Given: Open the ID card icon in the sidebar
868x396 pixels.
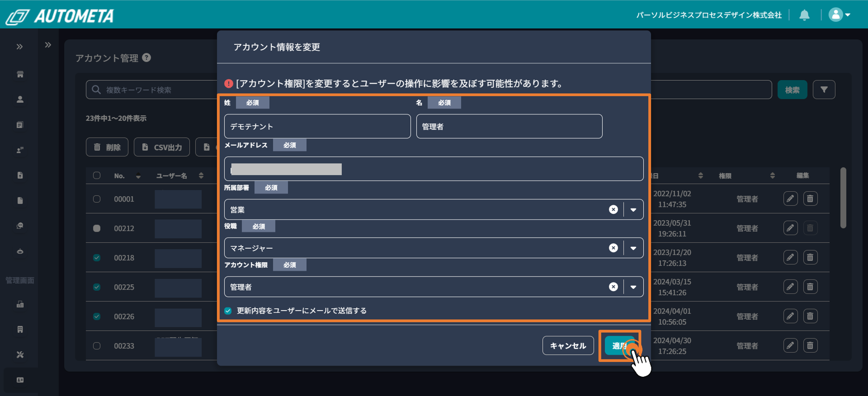Looking at the screenshot, I should (20, 380).
